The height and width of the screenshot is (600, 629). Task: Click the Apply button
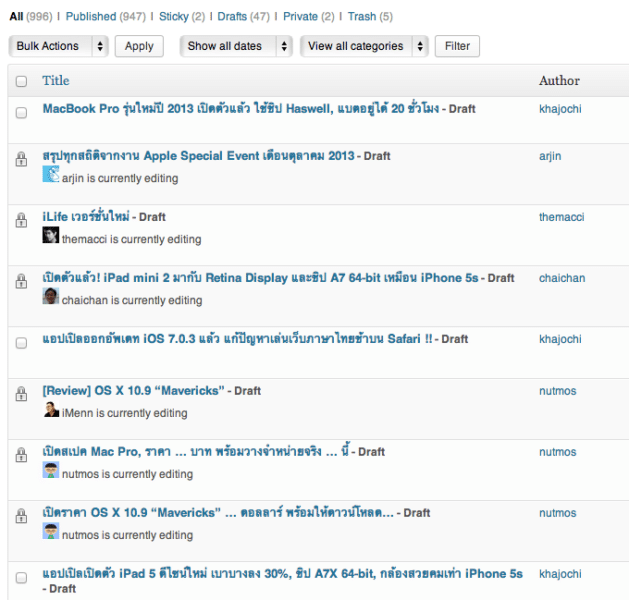pos(139,46)
